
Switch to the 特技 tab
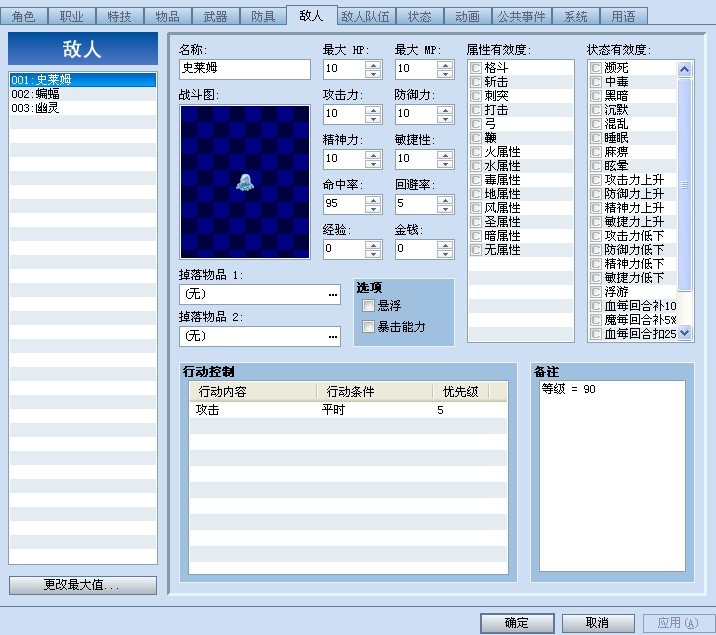click(x=120, y=17)
